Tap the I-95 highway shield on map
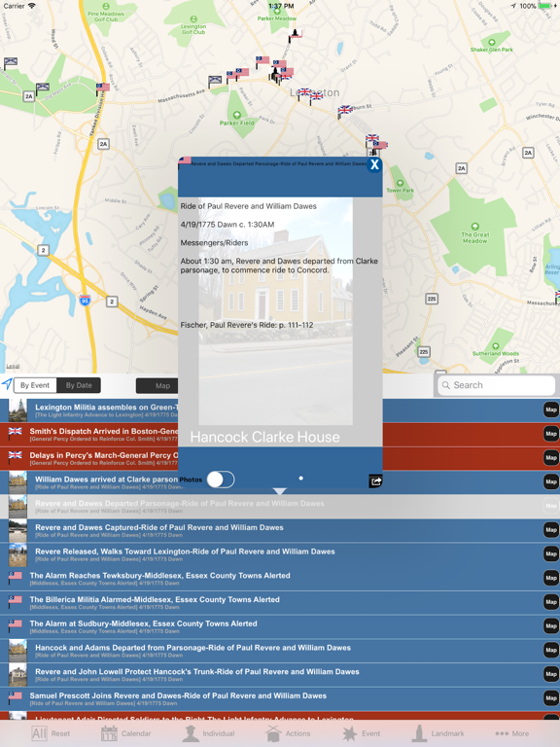The image size is (560, 747). click(x=85, y=301)
